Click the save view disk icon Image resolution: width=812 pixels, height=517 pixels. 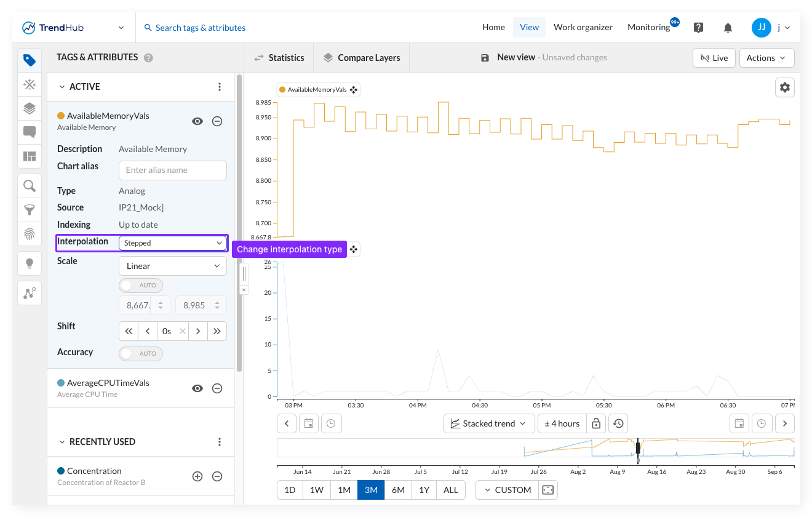pos(485,57)
